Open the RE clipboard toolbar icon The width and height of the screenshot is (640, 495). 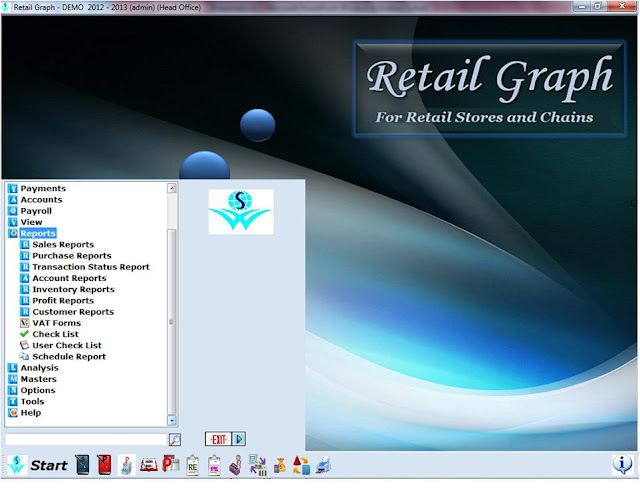[192, 465]
